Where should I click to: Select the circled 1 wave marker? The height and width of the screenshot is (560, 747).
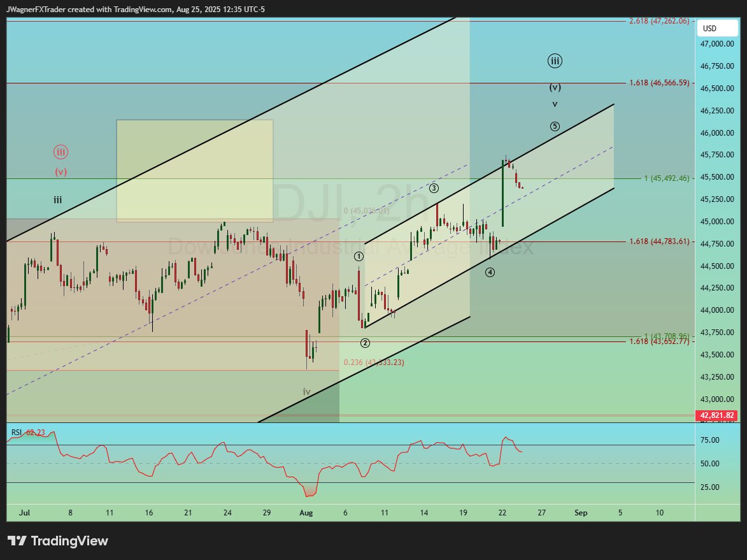click(x=359, y=256)
